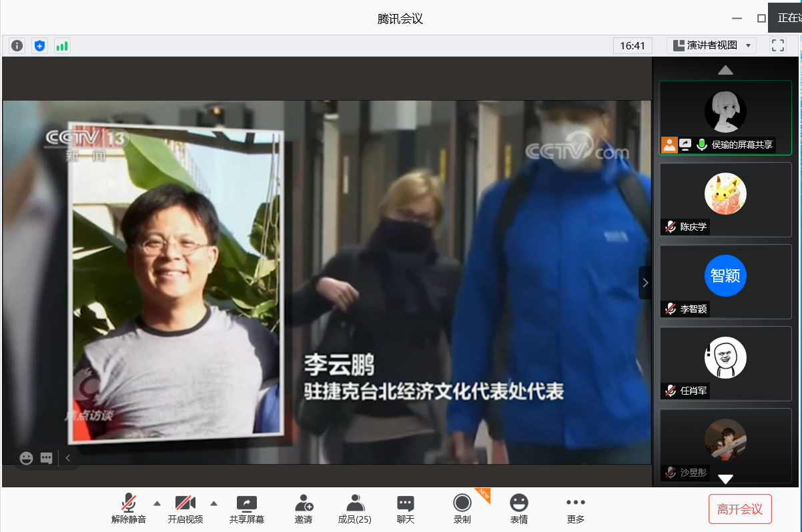Screen dimensions: 802x532
Task: Expand video options arrow beside 开启视频
Action: pyautogui.click(x=214, y=503)
